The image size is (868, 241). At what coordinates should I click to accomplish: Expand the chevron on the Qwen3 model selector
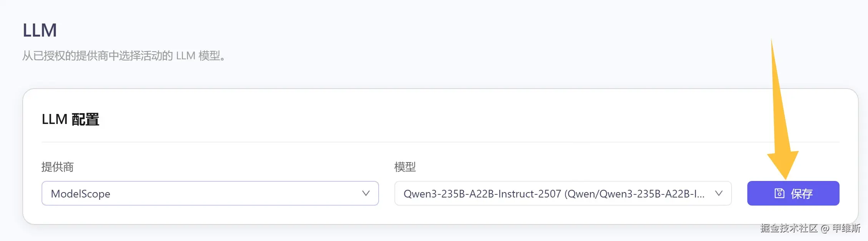pyautogui.click(x=718, y=193)
